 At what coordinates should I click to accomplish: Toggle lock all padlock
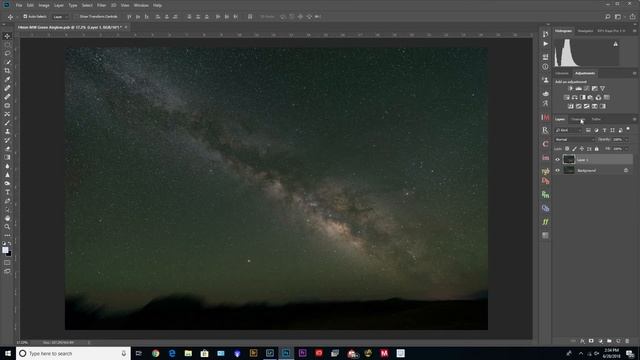(x=596, y=149)
